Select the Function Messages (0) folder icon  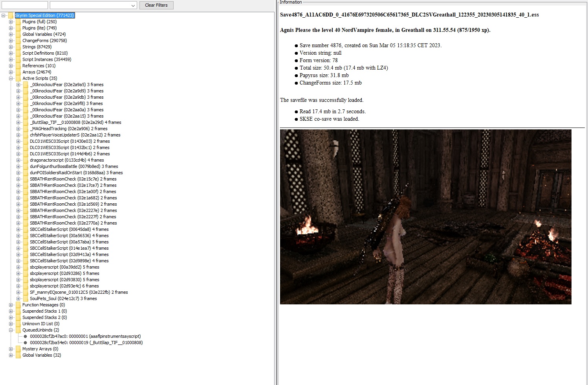point(18,305)
